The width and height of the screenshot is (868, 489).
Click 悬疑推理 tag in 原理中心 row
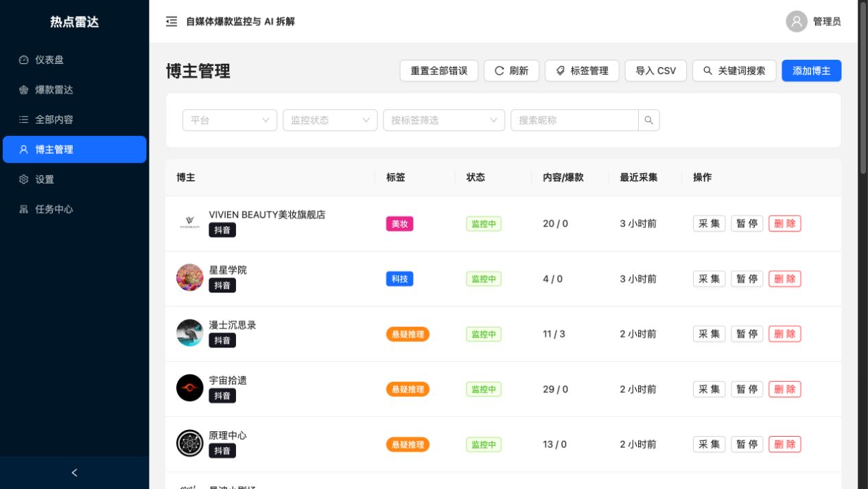coord(408,444)
